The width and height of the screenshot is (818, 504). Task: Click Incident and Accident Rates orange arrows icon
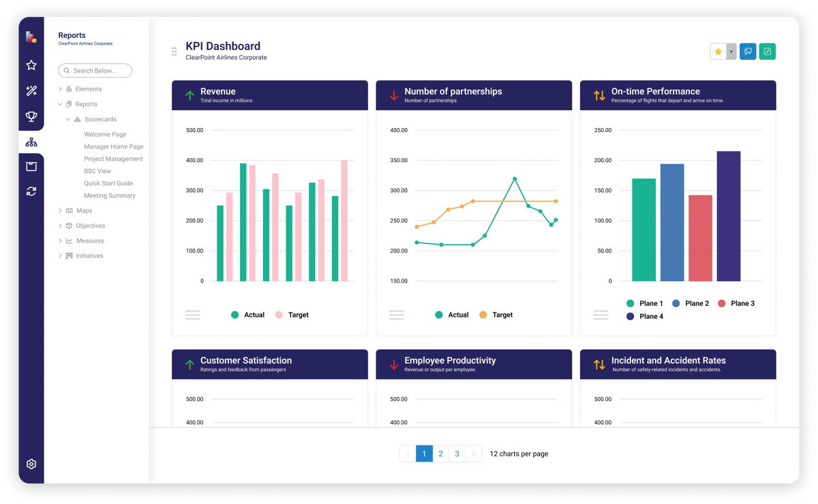599,364
